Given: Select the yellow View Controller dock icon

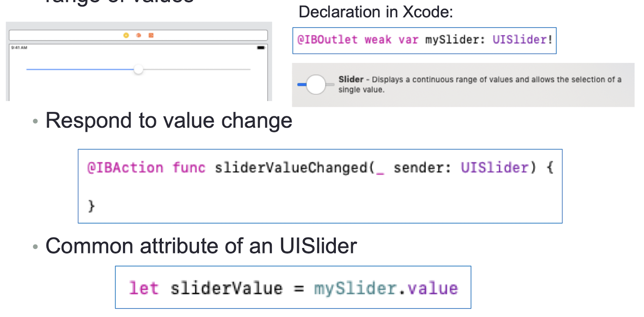Looking at the screenshot, I should tap(126, 35).
